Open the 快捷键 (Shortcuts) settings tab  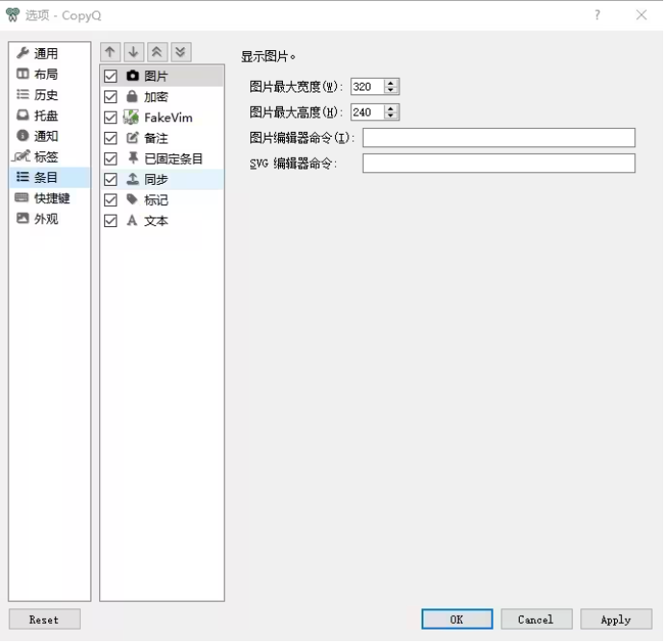(x=52, y=198)
